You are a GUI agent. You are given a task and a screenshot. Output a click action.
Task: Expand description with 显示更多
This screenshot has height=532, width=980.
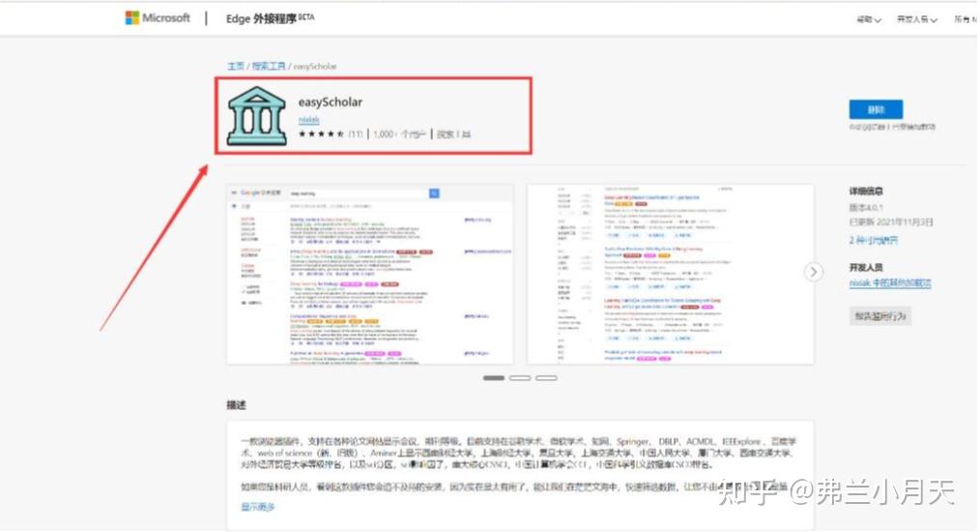257,506
